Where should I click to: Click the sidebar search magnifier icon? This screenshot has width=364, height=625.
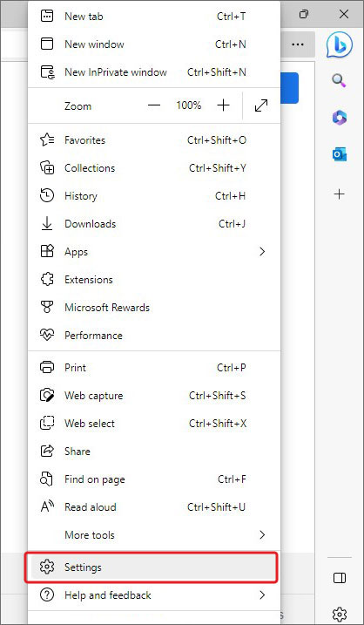[340, 81]
